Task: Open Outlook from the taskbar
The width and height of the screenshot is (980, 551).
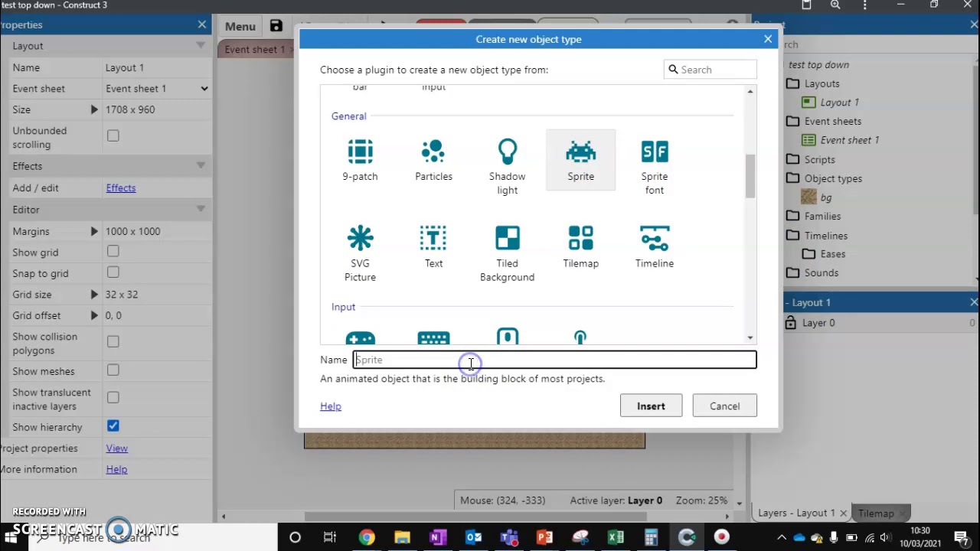Action: pyautogui.click(x=473, y=537)
